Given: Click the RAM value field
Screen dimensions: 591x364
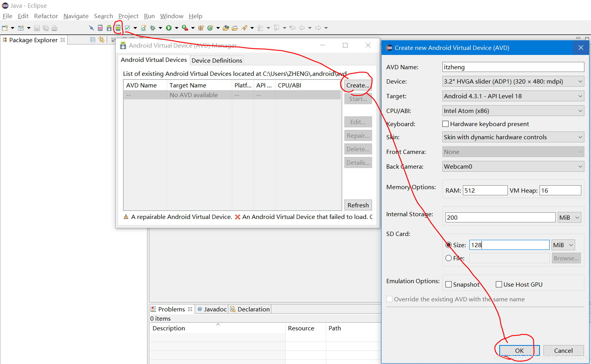Looking at the screenshot, I should point(485,190).
